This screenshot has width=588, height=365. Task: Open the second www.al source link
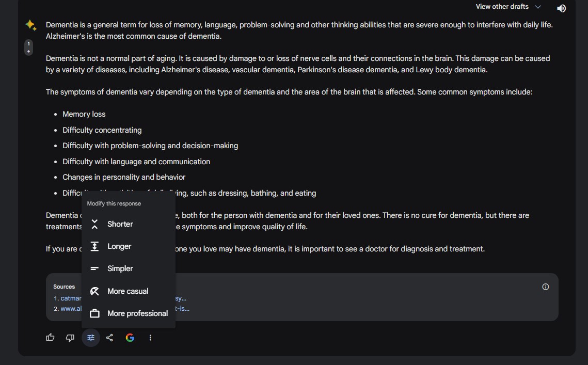(x=71, y=308)
